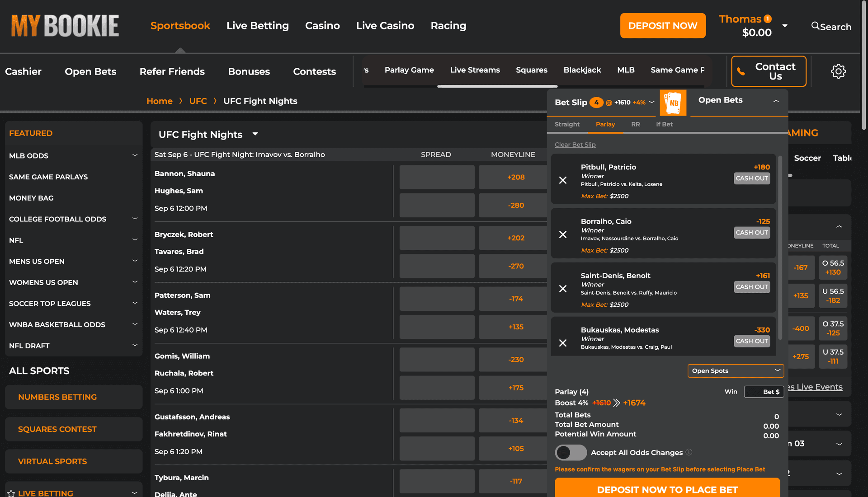
Task: Click the Bet Slip card icon
Action: click(673, 103)
